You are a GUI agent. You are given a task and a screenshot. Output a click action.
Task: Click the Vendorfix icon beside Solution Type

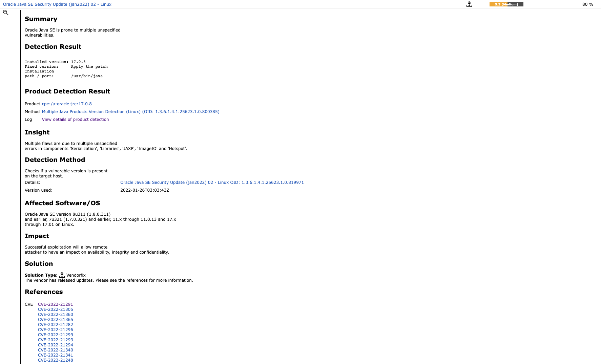[x=62, y=275]
